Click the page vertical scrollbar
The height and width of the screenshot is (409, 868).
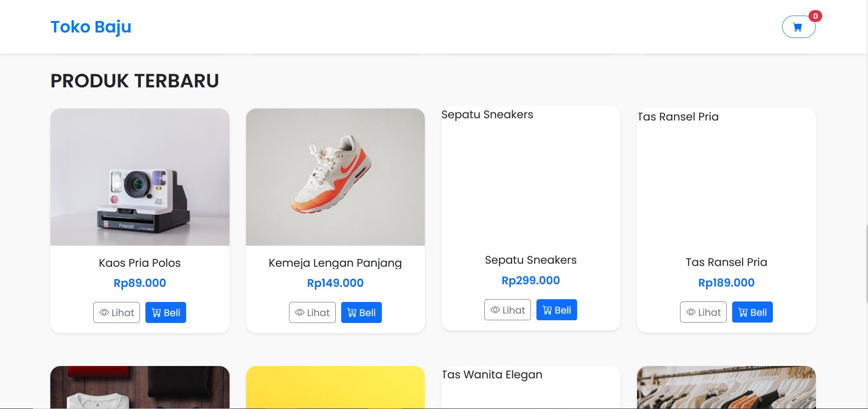pyautogui.click(x=866, y=264)
